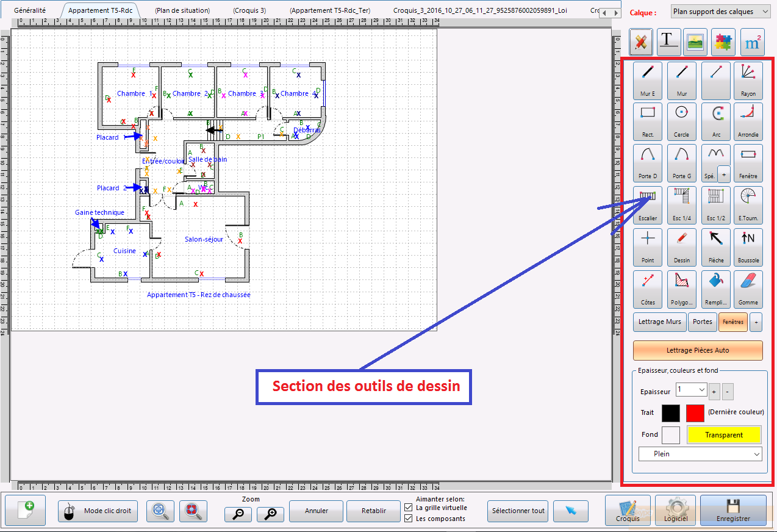777x532 pixels.
Task: Choose the Escalier staircase tool
Action: coord(647,204)
